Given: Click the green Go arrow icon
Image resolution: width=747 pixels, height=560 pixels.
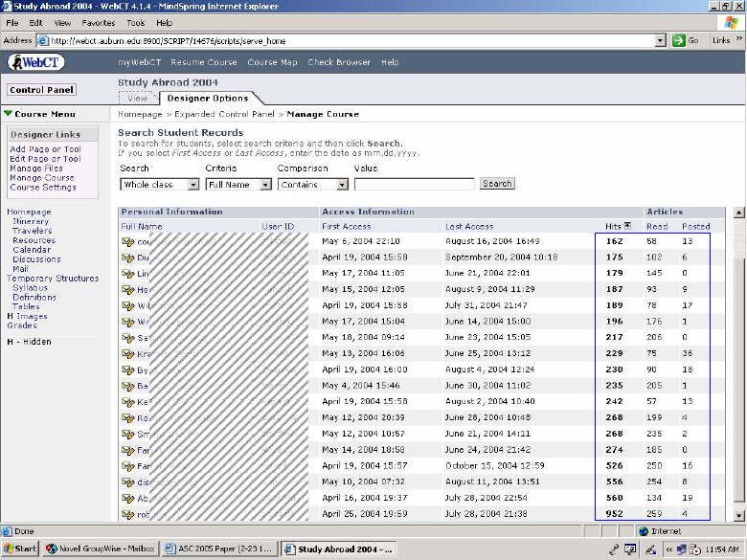Looking at the screenshot, I should [x=678, y=40].
